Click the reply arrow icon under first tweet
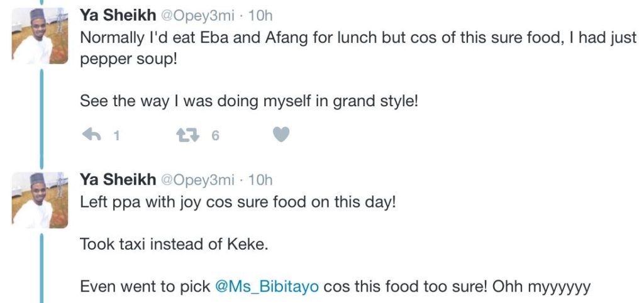This screenshot has height=303, width=644. 92,135
